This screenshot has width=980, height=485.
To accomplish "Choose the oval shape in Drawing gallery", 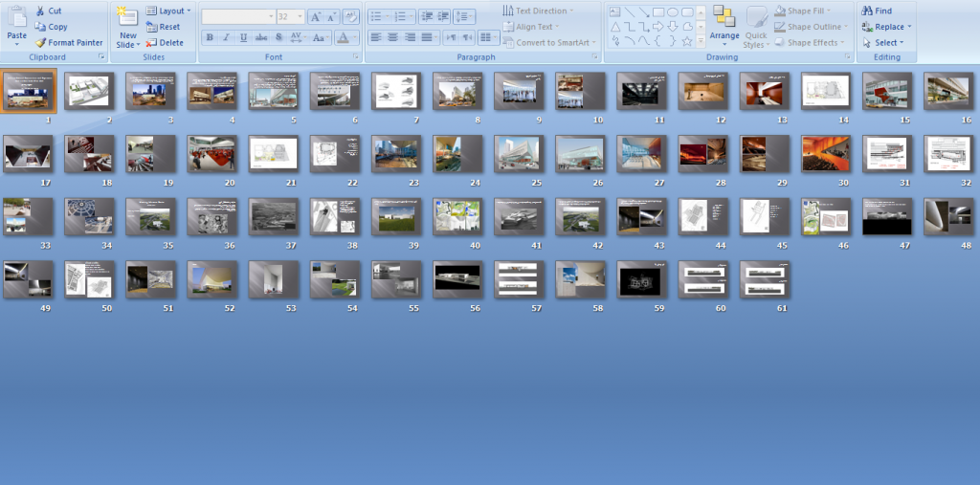I will click(x=673, y=11).
